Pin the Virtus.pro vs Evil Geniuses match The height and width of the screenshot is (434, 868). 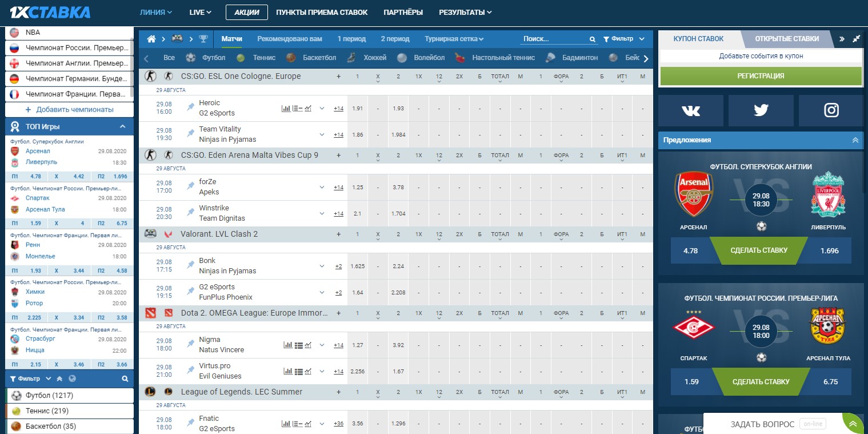pyautogui.click(x=190, y=371)
